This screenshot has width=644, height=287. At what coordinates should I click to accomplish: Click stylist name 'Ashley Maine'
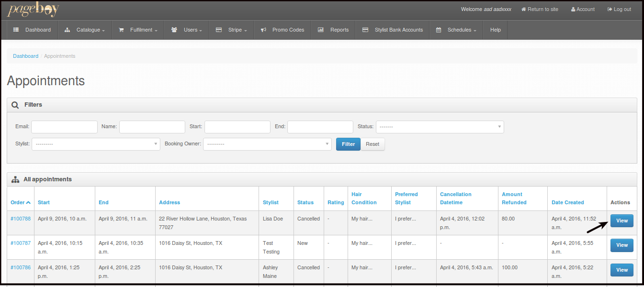271,272
